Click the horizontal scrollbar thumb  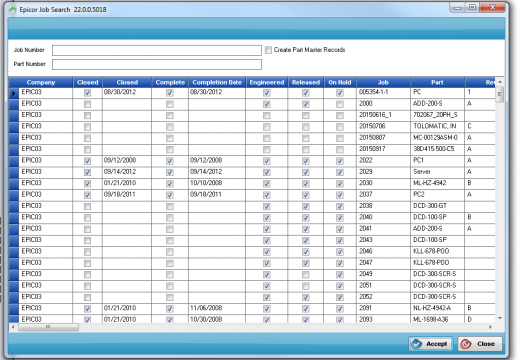48,327
